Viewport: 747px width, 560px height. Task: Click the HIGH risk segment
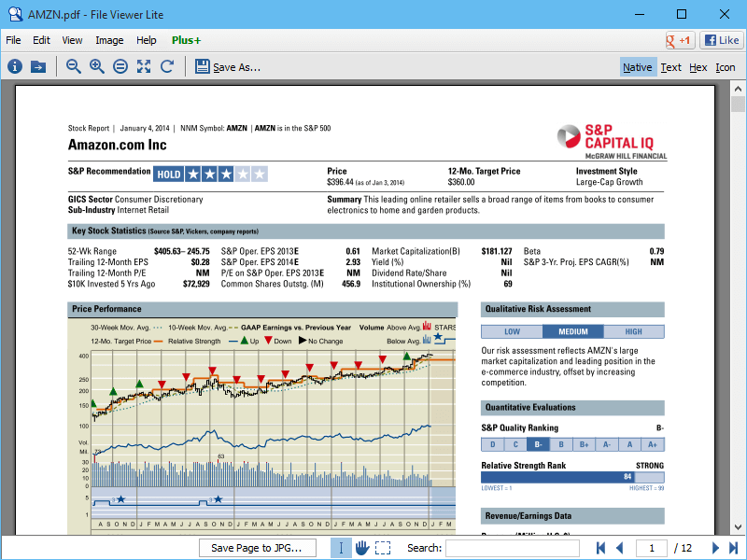pos(634,331)
